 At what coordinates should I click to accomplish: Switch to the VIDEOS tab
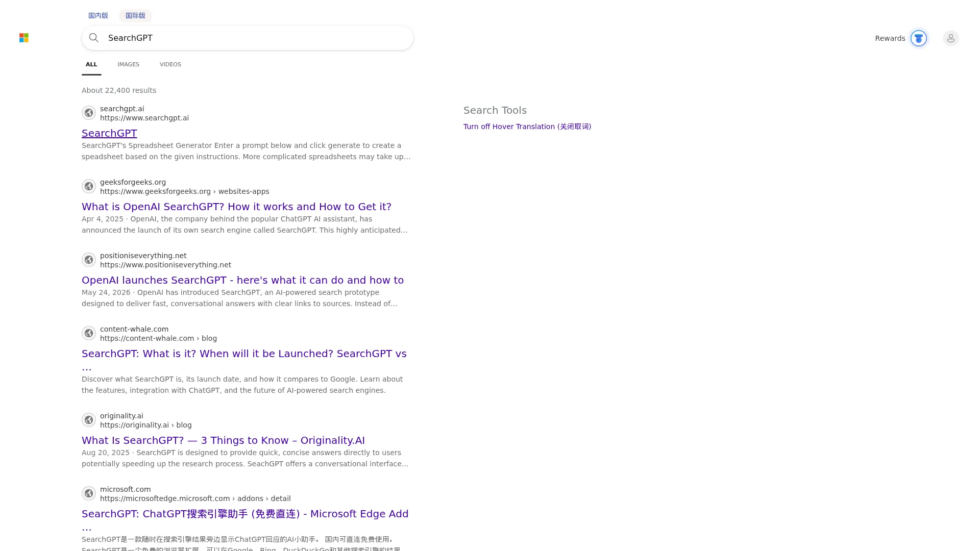coord(170,64)
